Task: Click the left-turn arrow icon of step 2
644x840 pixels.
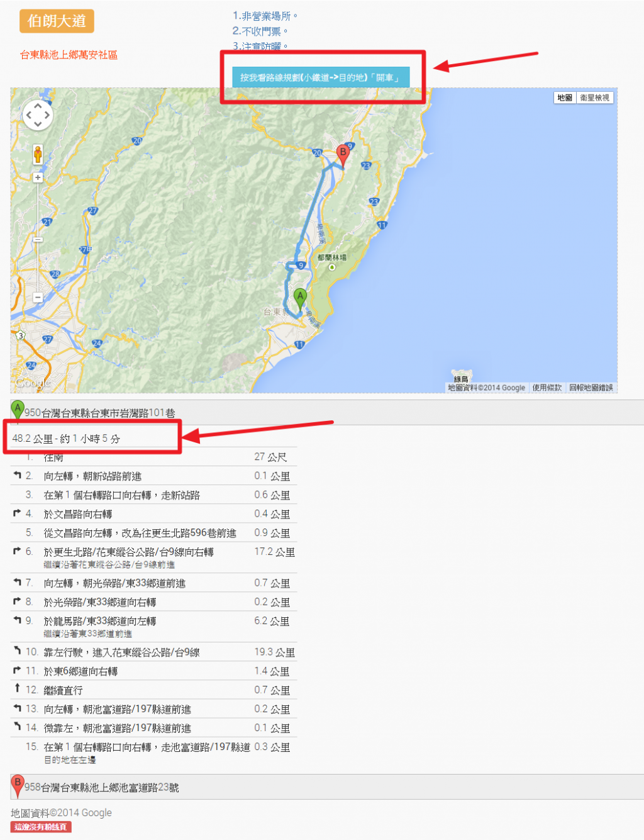Action: point(17,475)
